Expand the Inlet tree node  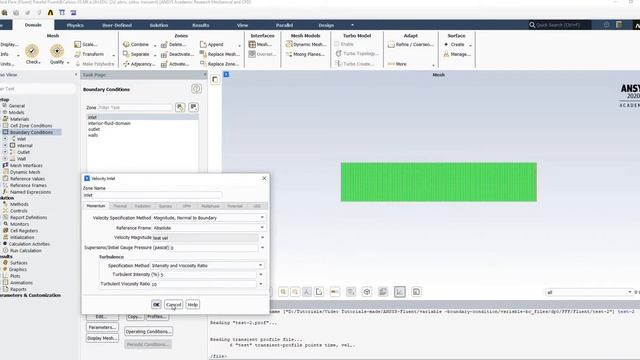(5, 139)
